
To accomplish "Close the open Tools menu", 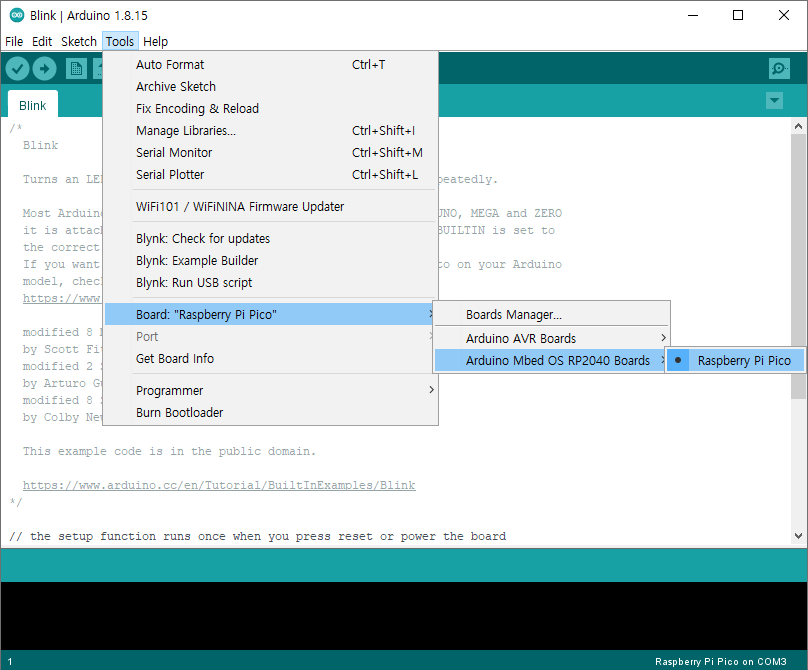I will 120,41.
